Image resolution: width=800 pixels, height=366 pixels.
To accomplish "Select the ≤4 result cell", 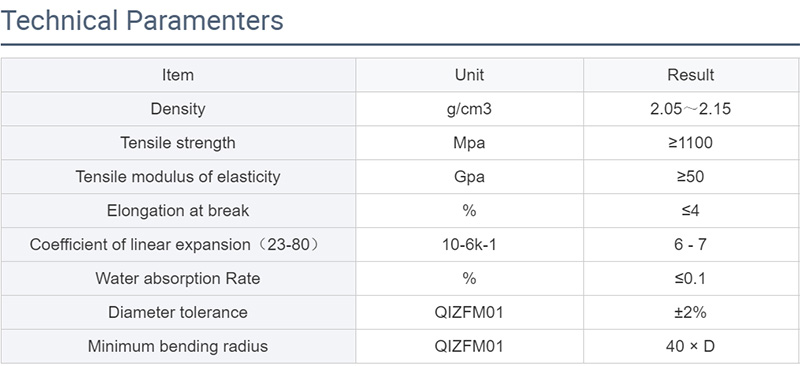I will tap(691, 210).
